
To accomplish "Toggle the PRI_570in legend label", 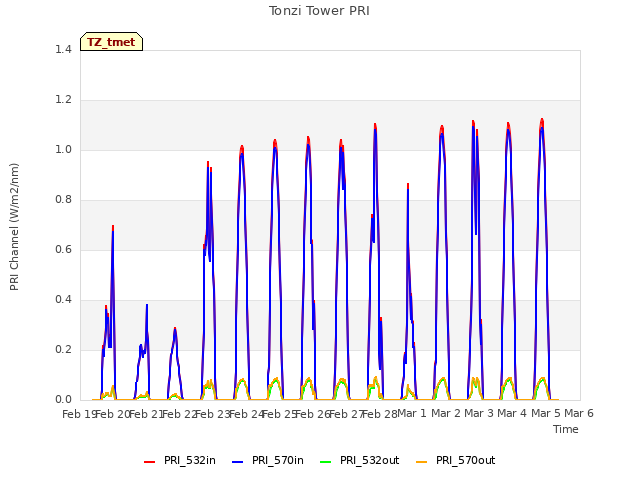I will (278, 460).
